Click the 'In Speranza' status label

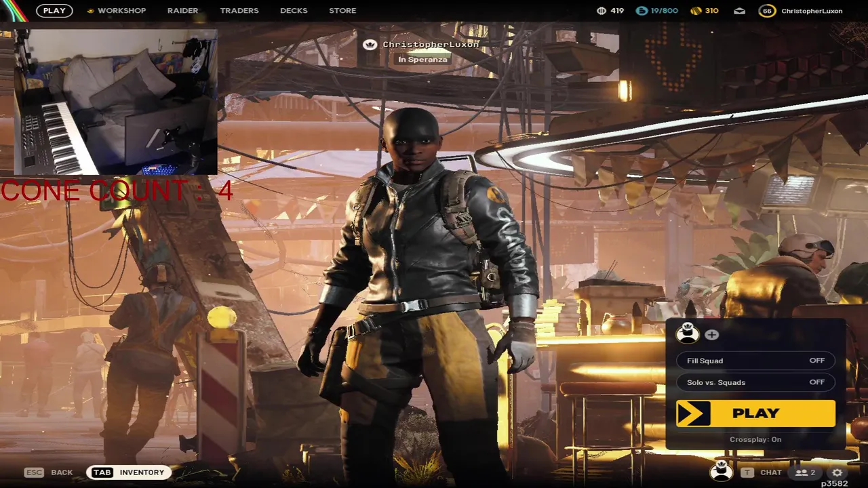tap(422, 60)
